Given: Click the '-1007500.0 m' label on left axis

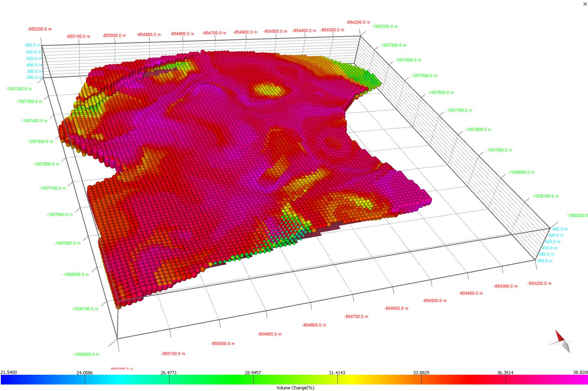Looking at the screenshot, I should click(40, 141).
